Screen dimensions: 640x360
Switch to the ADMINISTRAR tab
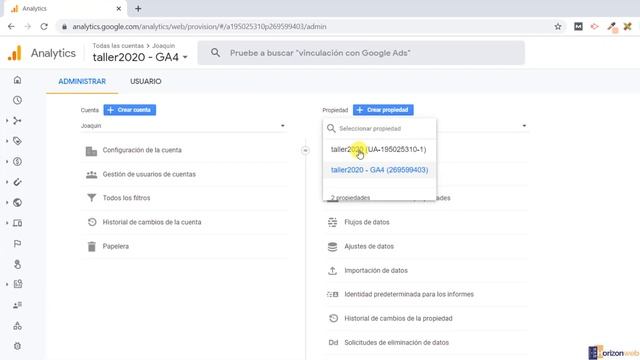click(82, 81)
